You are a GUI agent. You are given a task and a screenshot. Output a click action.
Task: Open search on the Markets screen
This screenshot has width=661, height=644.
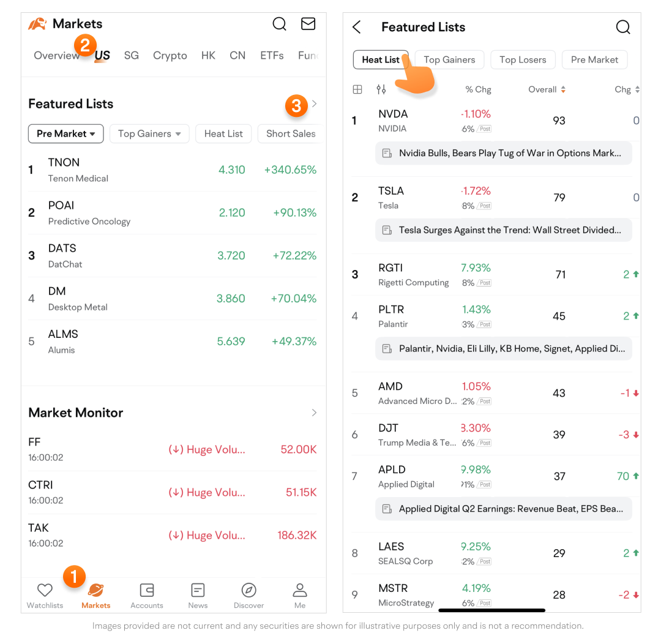coord(279,24)
